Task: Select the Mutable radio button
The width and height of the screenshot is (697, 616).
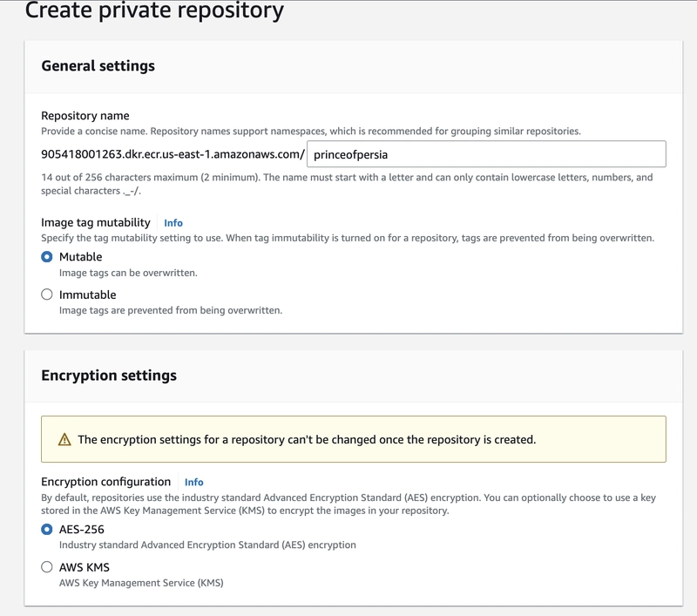Action: pyautogui.click(x=47, y=257)
